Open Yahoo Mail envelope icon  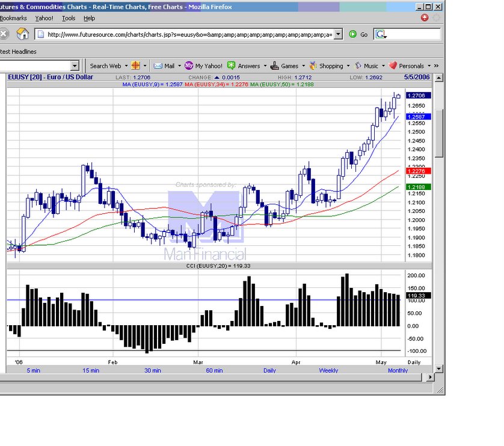[158, 66]
